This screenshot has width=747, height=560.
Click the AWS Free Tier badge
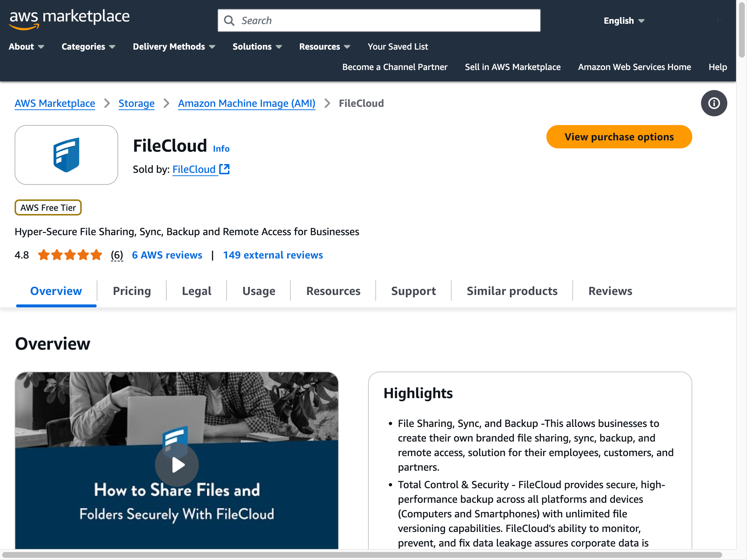click(48, 207)
